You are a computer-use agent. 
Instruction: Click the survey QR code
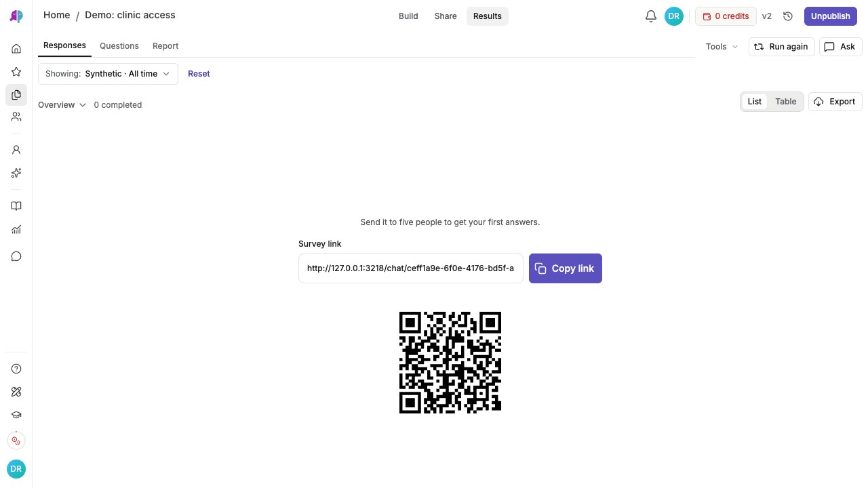450,363
